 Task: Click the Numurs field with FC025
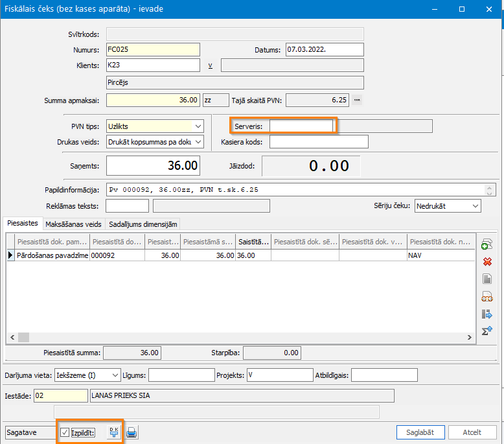pos(153,49)
